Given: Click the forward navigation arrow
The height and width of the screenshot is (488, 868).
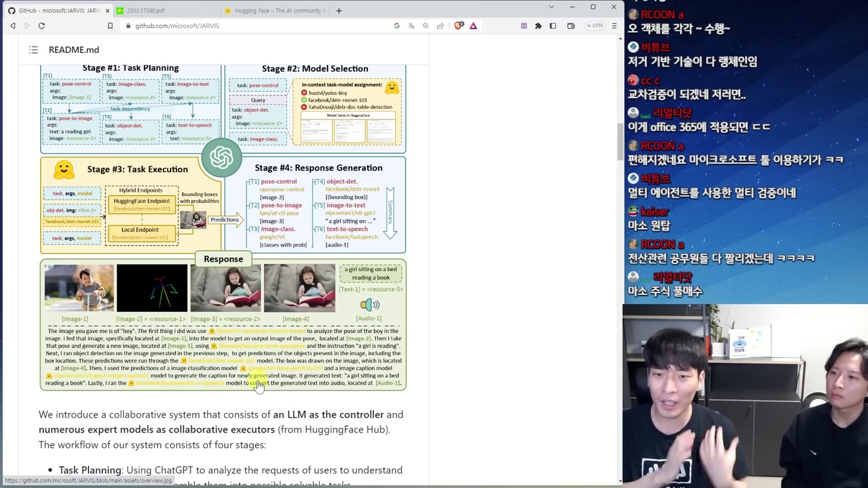Looking at the screenshot, I should coord(27,26).
